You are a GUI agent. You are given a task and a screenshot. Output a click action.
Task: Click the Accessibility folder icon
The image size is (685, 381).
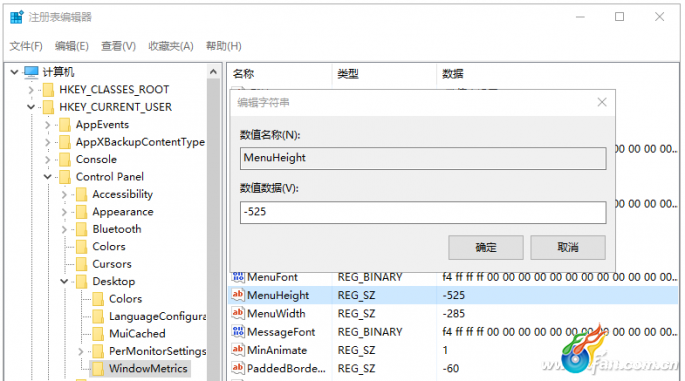[81, 194]
